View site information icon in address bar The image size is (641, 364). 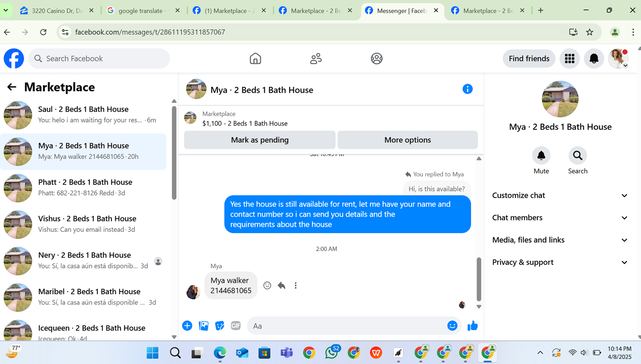pyautogui.click(x=65, y=32)
